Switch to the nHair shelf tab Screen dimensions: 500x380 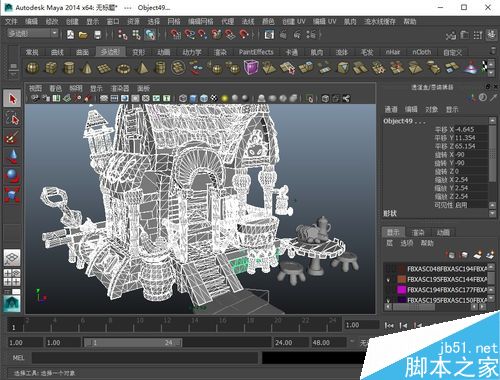[393, 52]
